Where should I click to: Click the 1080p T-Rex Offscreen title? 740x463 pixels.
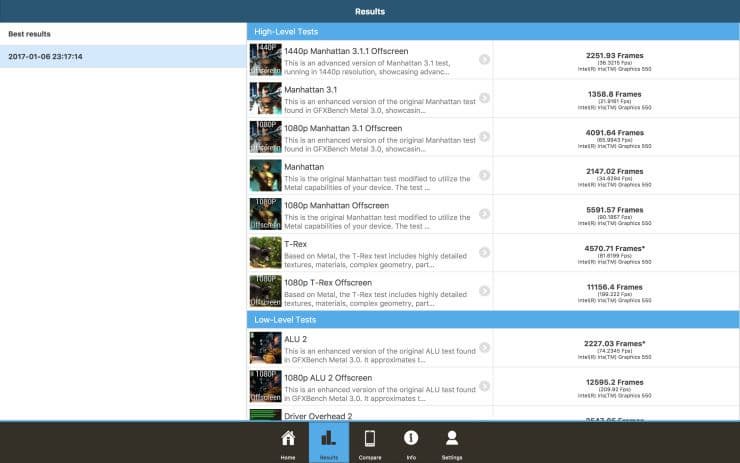point(328,283)
